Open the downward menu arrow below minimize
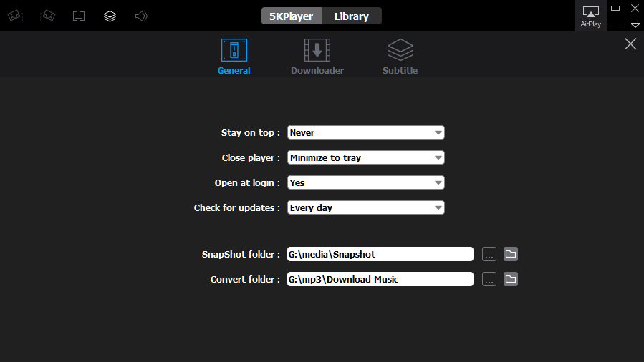The width and height of the screenshot is (644, 362). coord(635,24)
